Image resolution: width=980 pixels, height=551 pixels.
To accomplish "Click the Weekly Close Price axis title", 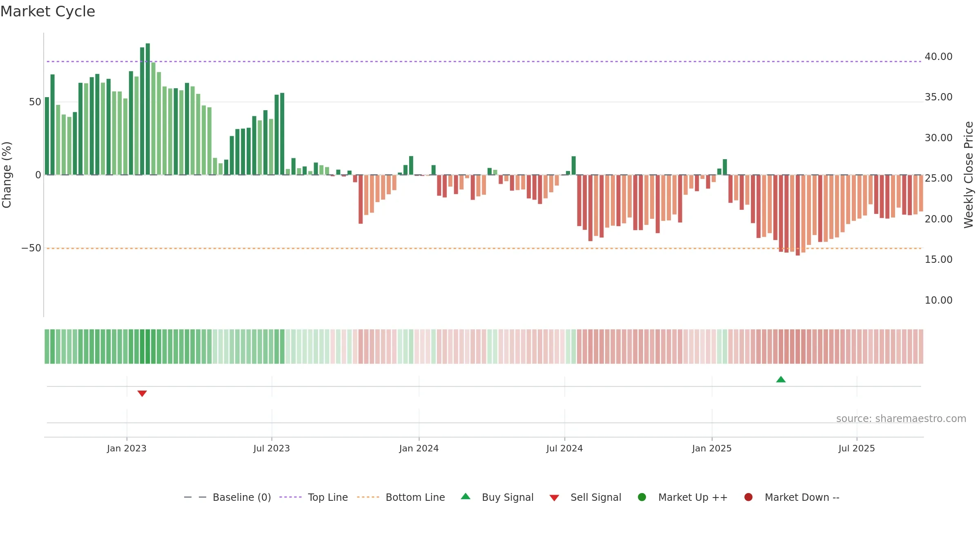I will coord(969,175).
